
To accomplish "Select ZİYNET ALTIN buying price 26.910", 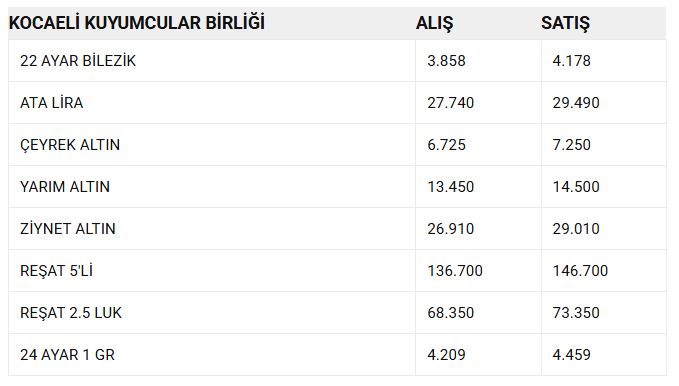I will point(451,229).
